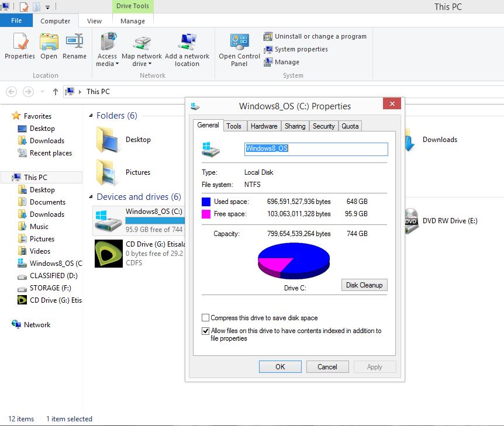Go forward with the forward arrow

pyautogui.click(x=28, y=92)
